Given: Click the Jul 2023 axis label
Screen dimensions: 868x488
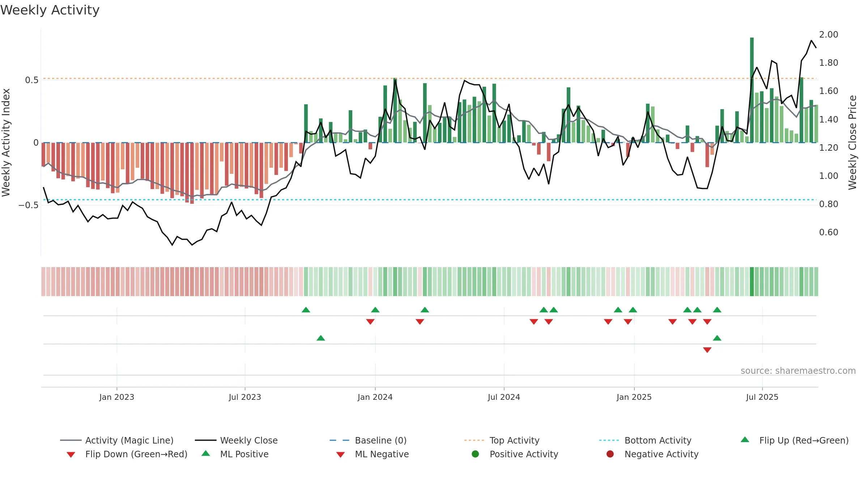Looking at the screenshot, I should (x=245, y=397).
